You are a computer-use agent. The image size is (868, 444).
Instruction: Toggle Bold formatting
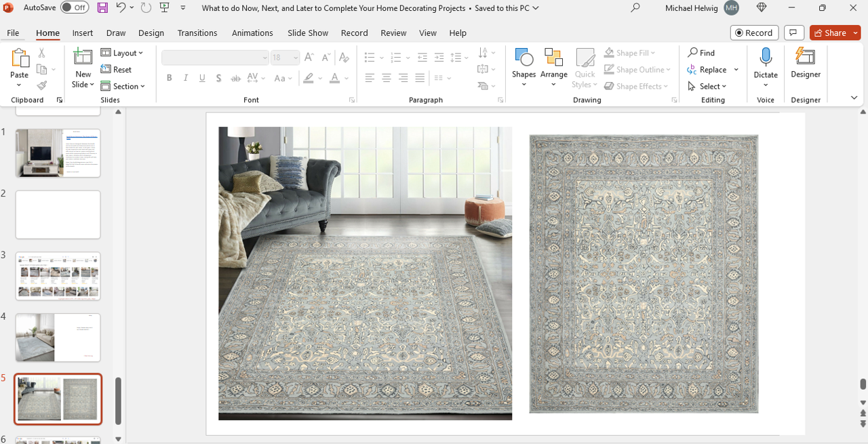(170, 79)
